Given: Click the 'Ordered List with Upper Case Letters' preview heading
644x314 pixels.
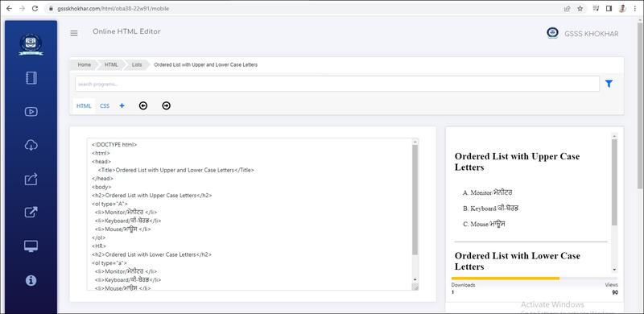Looking at the screenshot, I should [517, 162].
